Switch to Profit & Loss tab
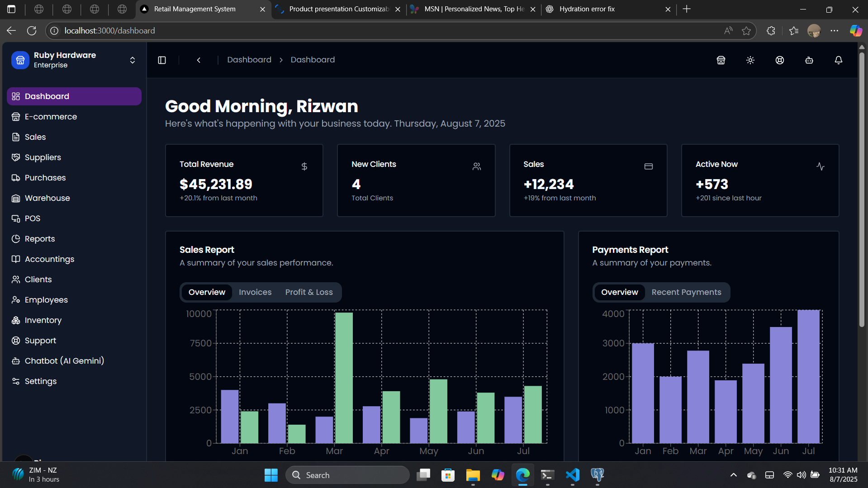 [x=309, y=292]
